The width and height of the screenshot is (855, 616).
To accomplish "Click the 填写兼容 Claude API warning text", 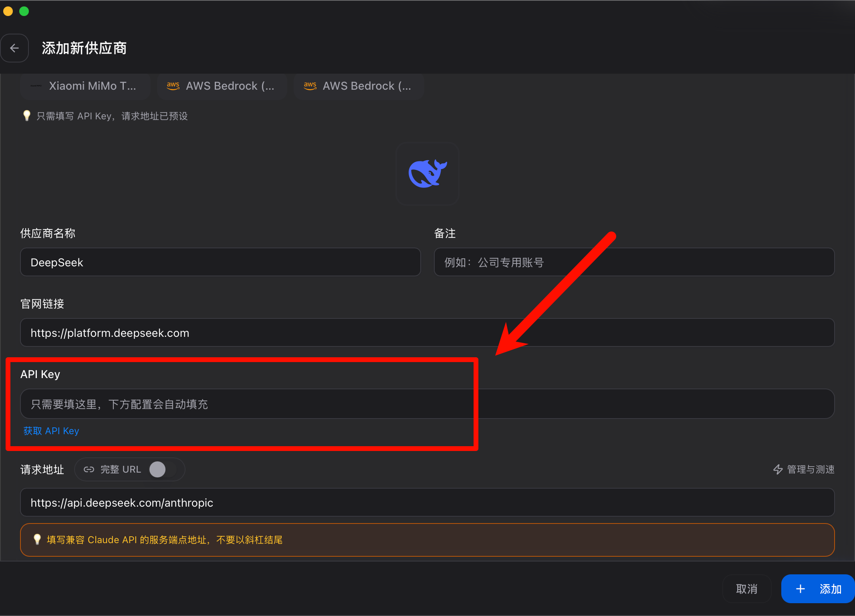I will tap(165, 540).
